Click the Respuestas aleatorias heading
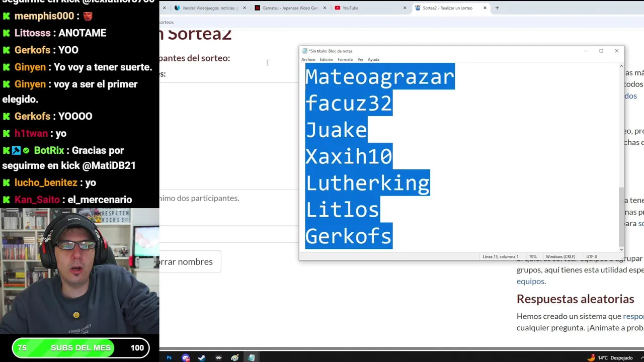The width and height of the screenshot is (644, 362). coord(575,299)
